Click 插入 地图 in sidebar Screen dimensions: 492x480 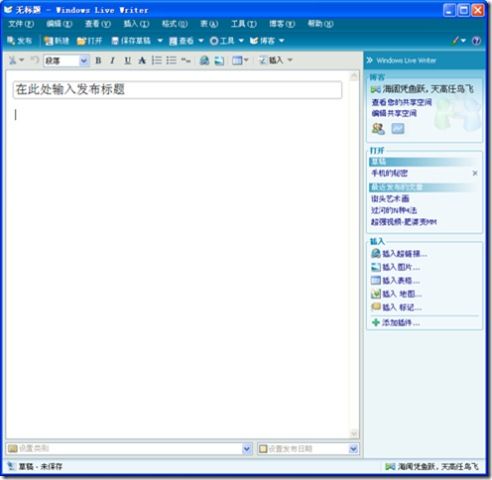[397, 294]
